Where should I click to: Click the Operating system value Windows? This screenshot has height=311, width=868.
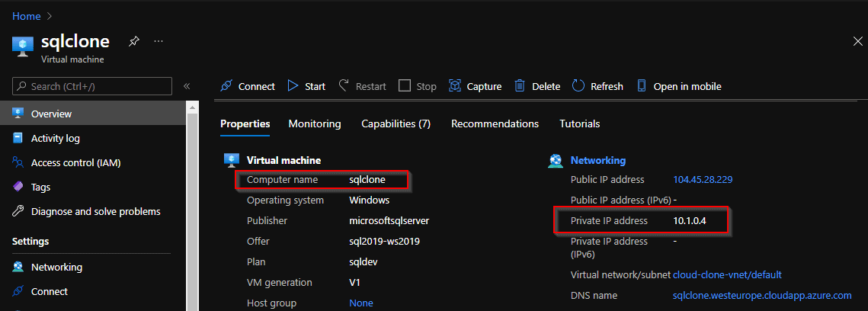pyautogui.click(x=370, y=200)
